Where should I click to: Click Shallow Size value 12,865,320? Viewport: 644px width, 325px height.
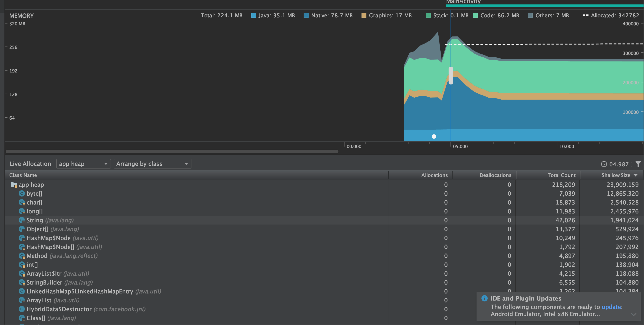[x=622, y=193]
